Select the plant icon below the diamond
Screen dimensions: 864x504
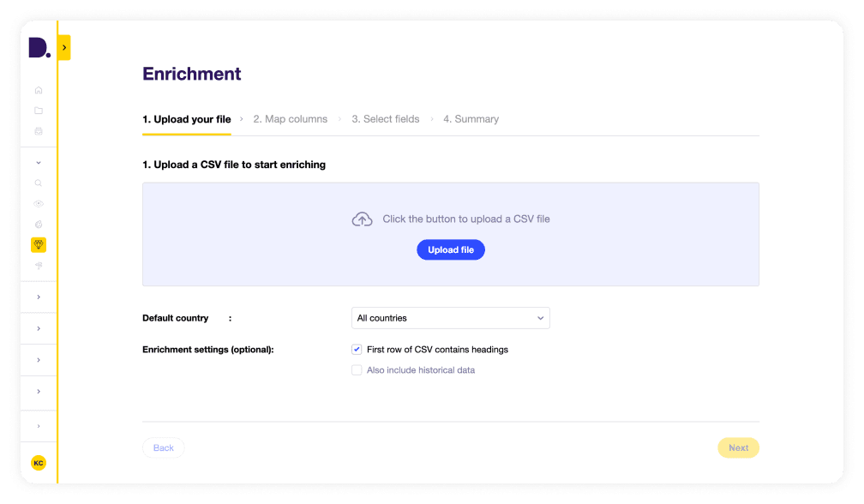tap(39, 265)
